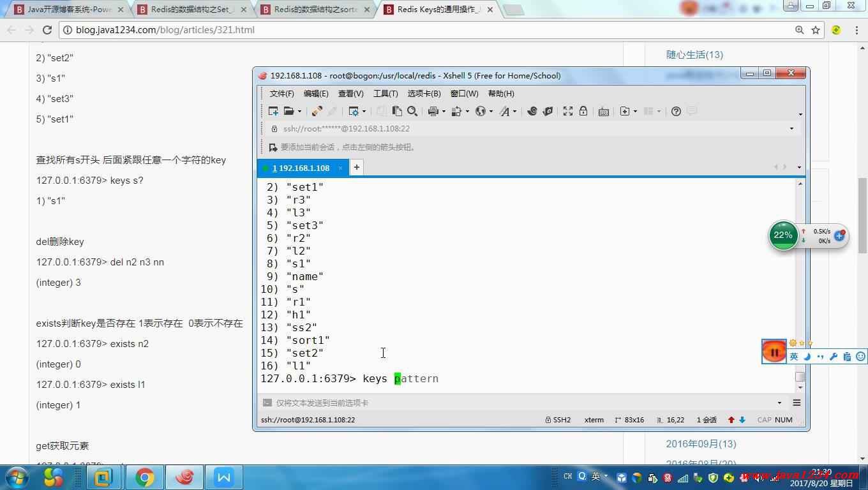868x490 pixels.
Task: Open Chrome from Windows taskbar
Action: click(144, 477)
